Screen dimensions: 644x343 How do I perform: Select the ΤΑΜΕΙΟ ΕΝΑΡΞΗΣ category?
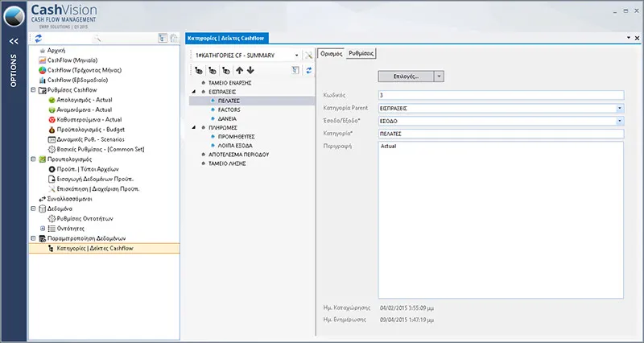pos(229,83)
